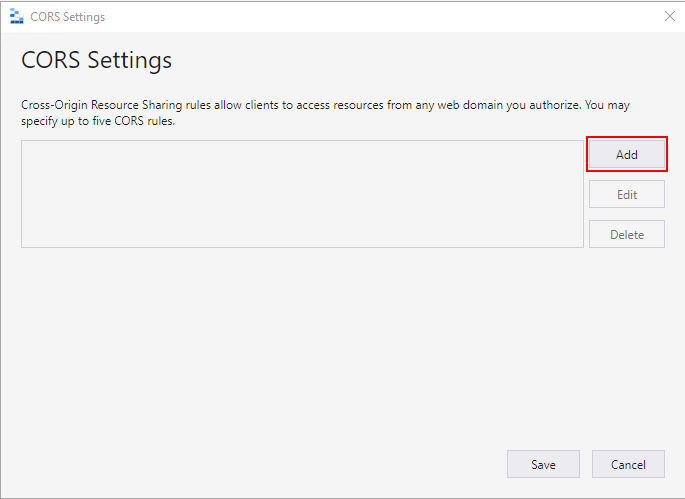Image resolution: width=685 pixels, height=499 pixels.
Task: Remove a rule using the Delete button
Action: tap(626, 234)
